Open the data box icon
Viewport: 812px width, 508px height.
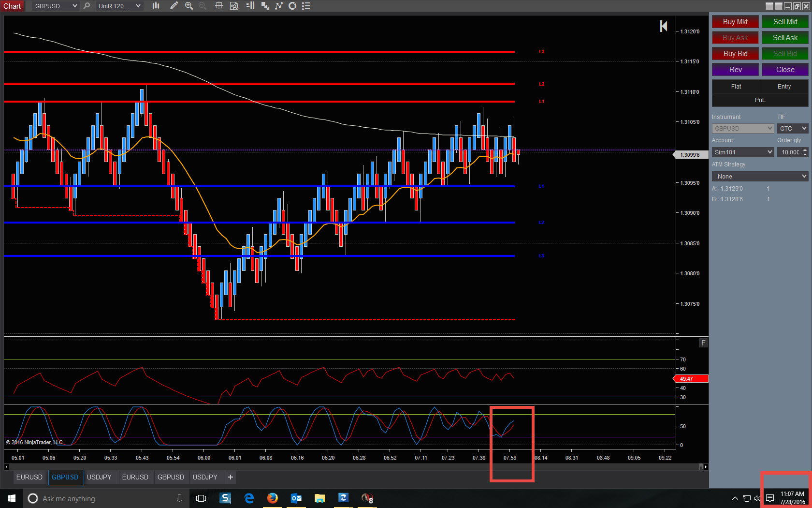pos(234,6)
